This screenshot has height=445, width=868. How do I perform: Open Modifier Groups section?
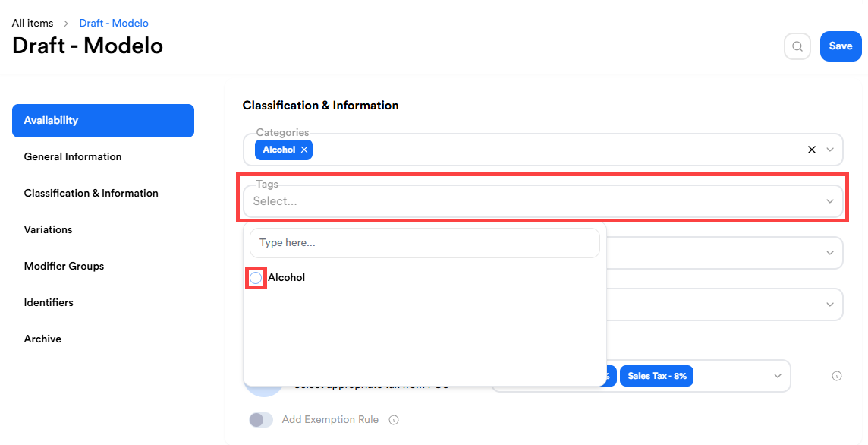click(x=64, y=266)
